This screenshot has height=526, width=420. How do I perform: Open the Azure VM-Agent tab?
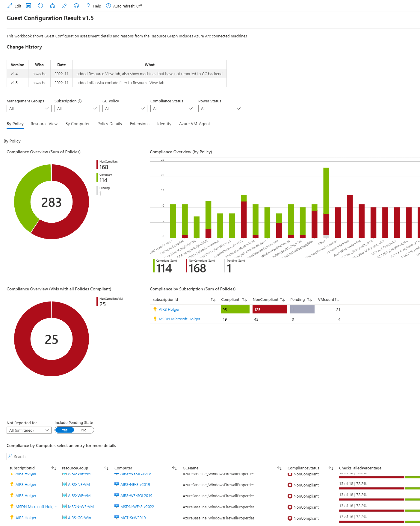[x=194, y=124]
